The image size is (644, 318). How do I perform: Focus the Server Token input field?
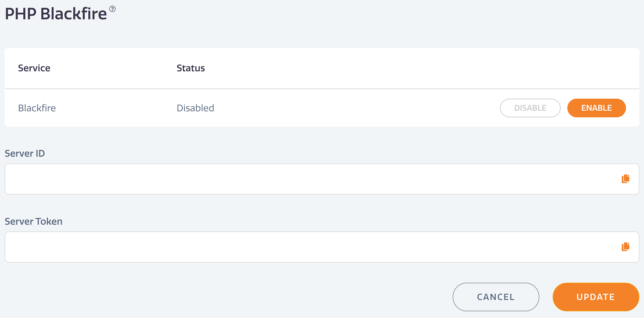pos(322,247)
